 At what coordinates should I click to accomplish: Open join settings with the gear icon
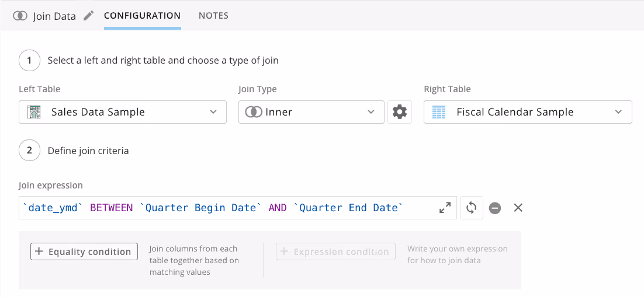(x=400, y=112)
